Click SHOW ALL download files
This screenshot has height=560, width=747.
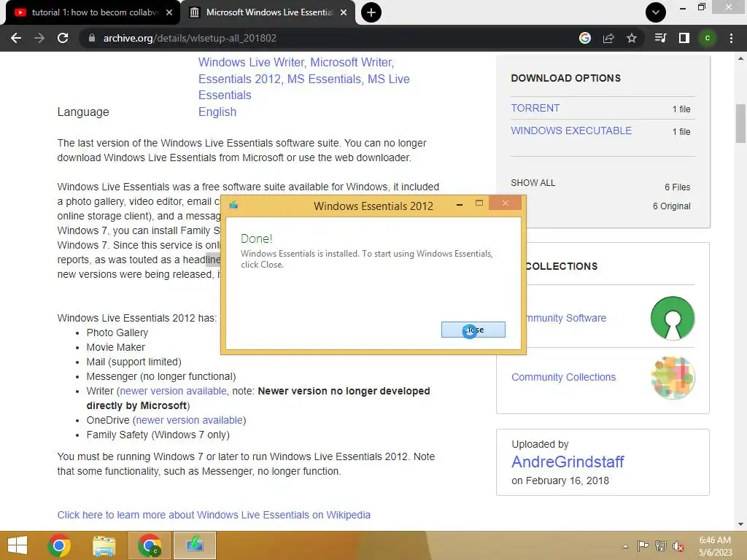(x=533, y=183)
